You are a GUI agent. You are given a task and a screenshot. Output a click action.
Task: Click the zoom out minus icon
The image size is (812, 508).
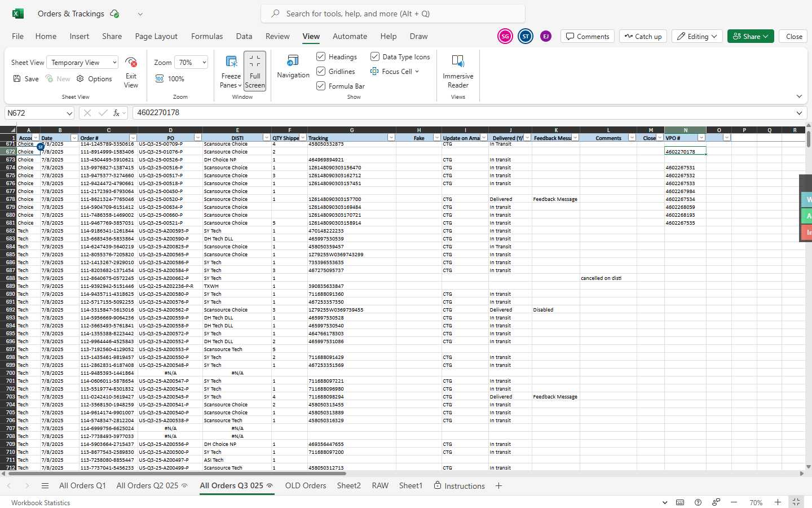pyautogui.click(x=734, y=502)
